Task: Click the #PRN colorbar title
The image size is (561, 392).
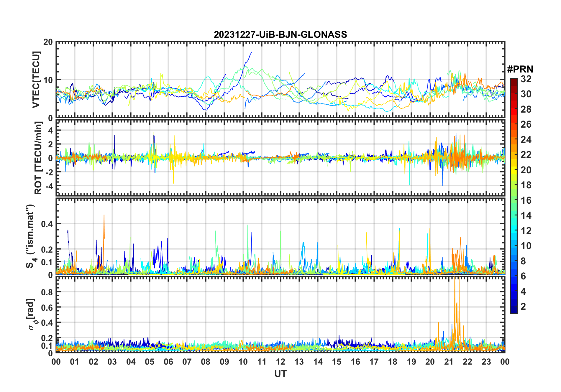Action: [520, 69]
